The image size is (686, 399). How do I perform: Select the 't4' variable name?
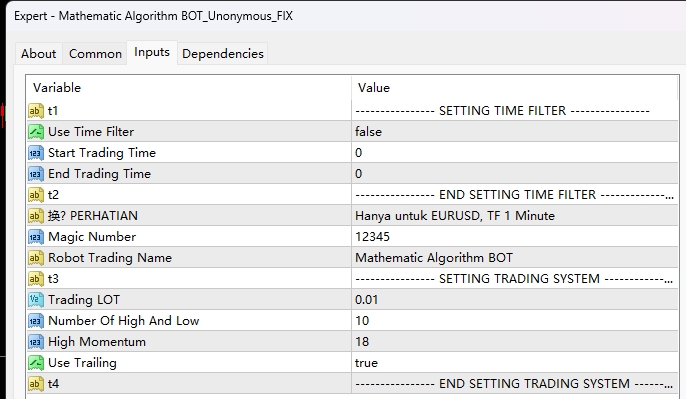coord(53,384)
